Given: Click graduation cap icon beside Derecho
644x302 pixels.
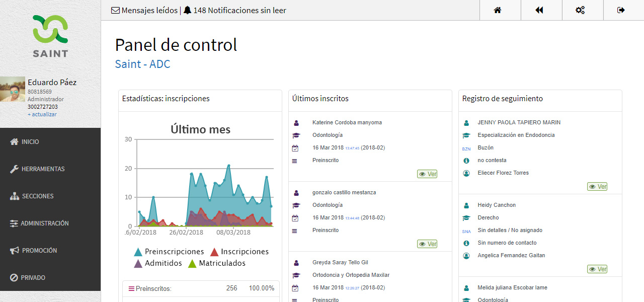Looking at the screenshot, I should (466, 218).
